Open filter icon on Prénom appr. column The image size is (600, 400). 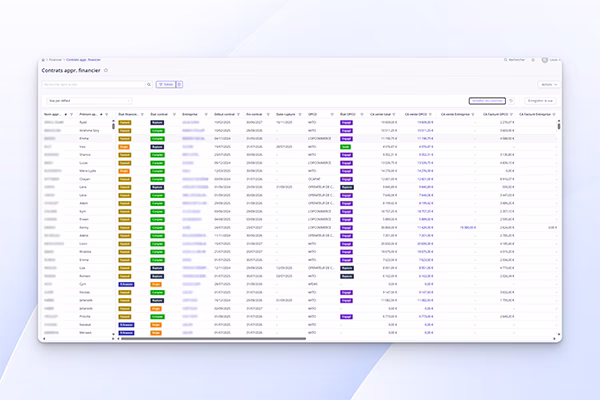click(x=107, y=114)
